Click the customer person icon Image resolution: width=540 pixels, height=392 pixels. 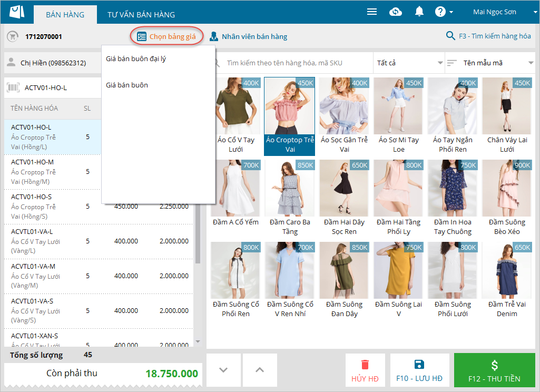(x=12, y=62)
